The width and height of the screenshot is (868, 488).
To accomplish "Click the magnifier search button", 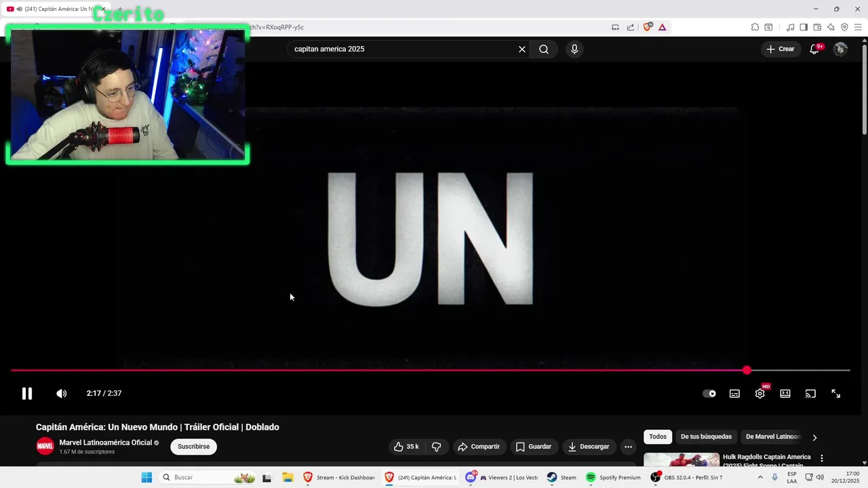I will click(544, 49).
